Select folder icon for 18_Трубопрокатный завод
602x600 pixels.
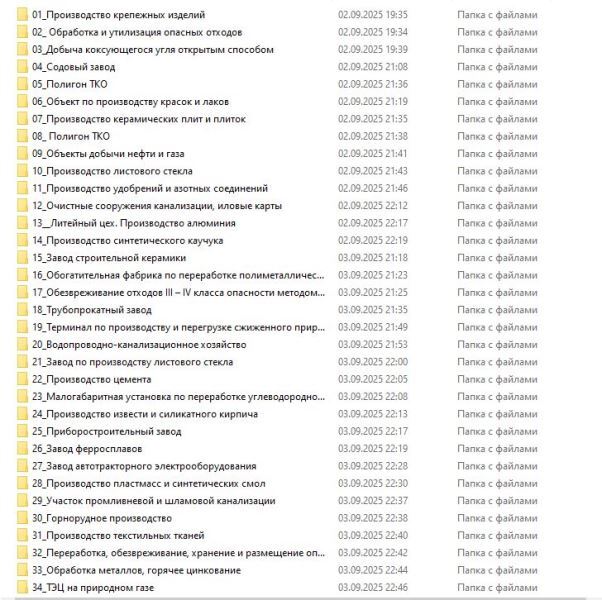(x=22, y=310)
